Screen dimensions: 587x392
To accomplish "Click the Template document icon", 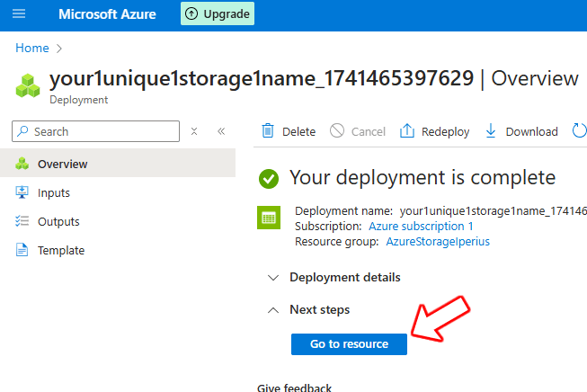I will coord(22,250).
